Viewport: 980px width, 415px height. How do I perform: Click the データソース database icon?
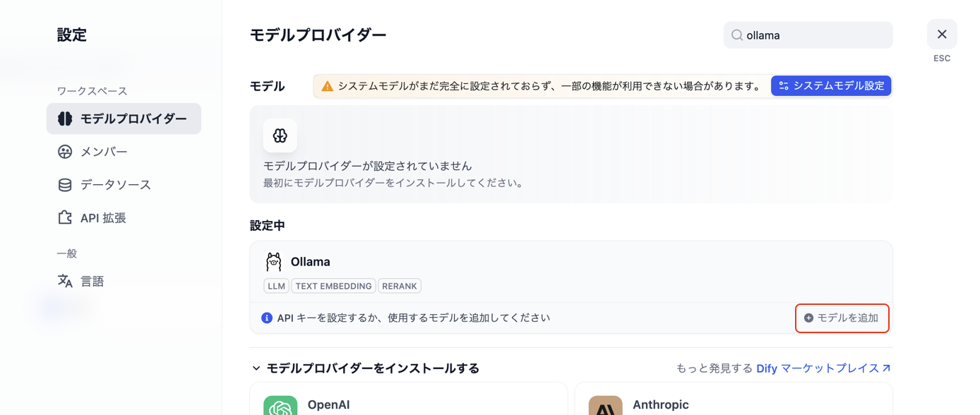tap(65, 185)
